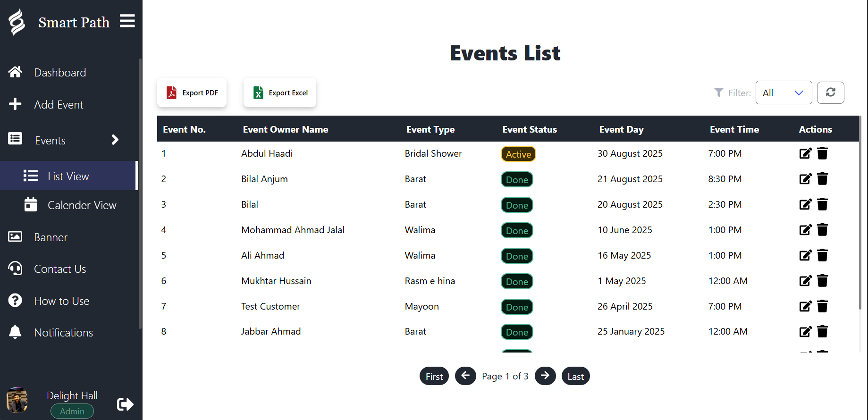Click Export Excel button

pyautogui.click(x=280, y=92)
